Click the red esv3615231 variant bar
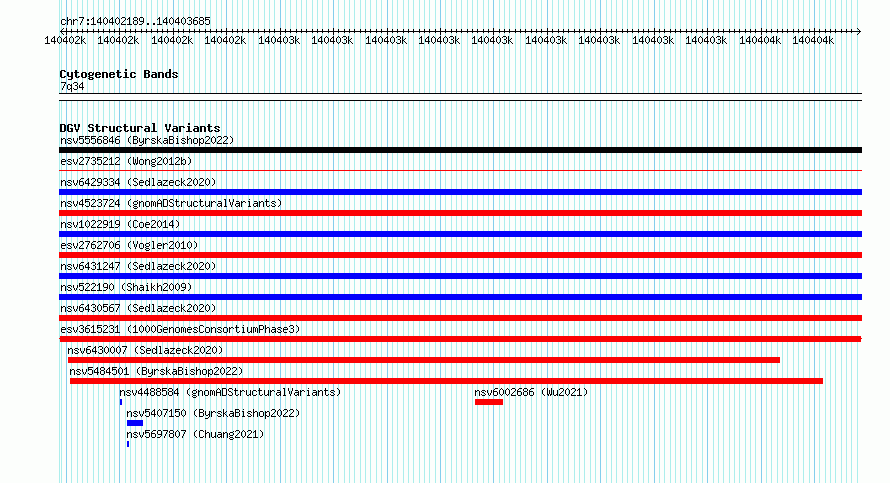The width and height of the screenshot is (890, 483). tap(460, 339)
